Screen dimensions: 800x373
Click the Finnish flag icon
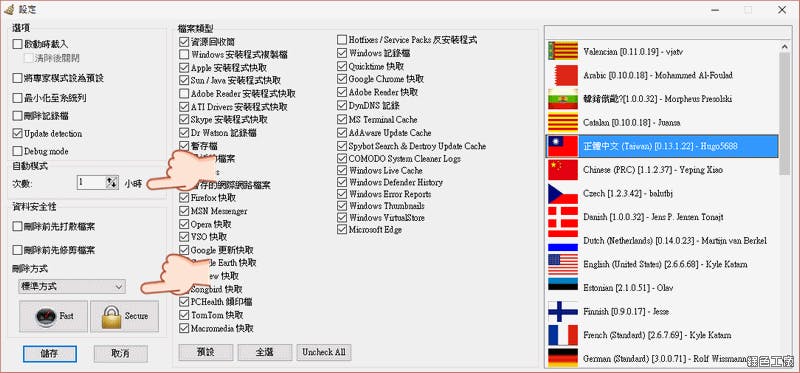(563, 311)
